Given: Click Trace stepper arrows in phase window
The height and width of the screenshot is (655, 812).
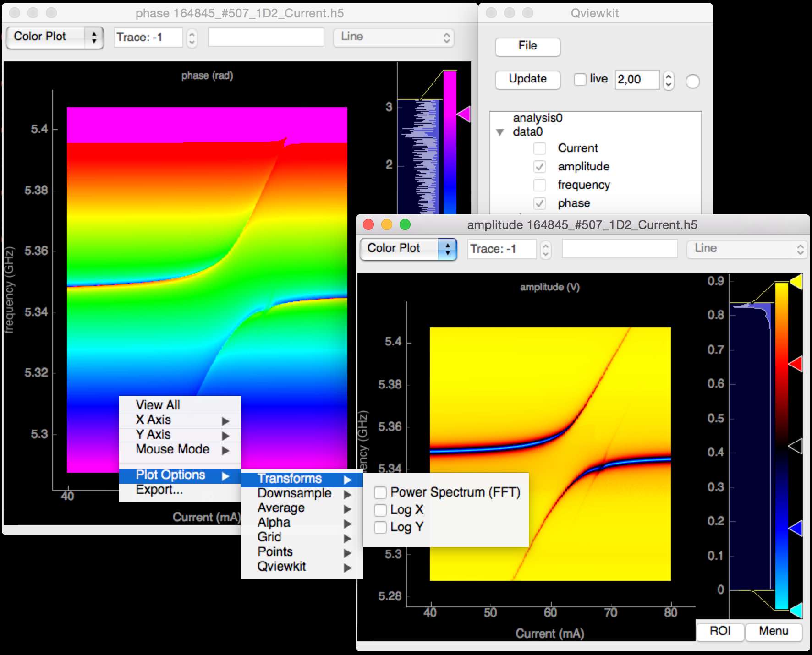Looking at the screenshot, I should coord(192,38).
